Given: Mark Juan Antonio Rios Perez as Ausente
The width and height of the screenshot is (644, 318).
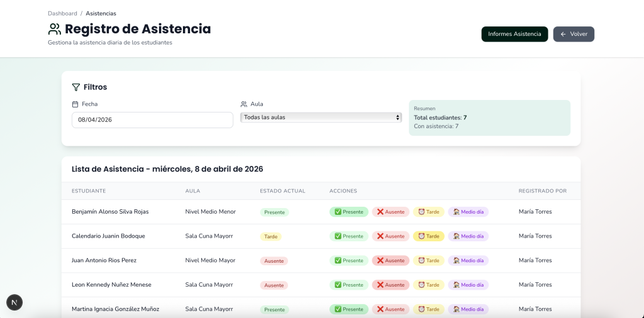Looking at the screenshot, I should (391, 261).
